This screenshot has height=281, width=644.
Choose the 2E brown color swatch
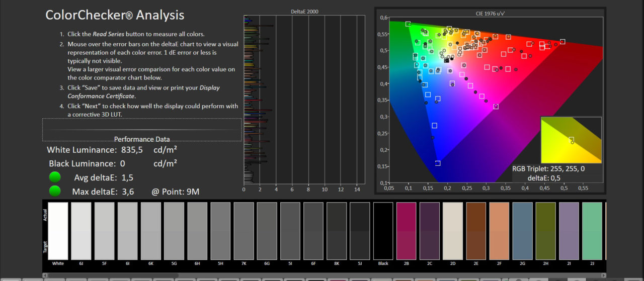476,231
